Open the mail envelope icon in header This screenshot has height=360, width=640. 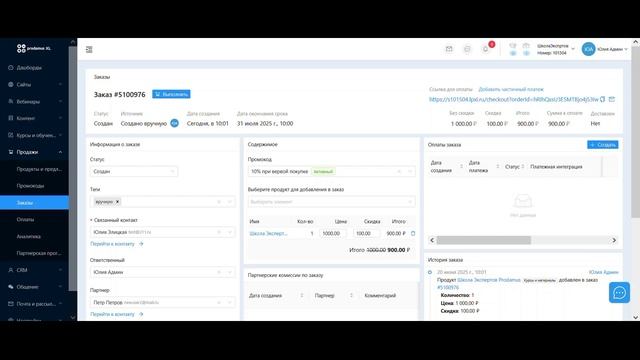(449, 49)
